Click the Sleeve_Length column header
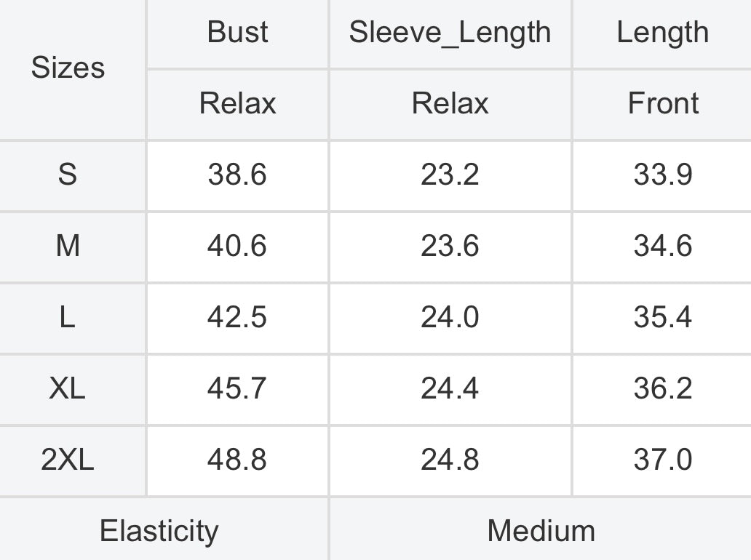The height and width of the screenshot is (560, 751). click(x=450, y=33)
